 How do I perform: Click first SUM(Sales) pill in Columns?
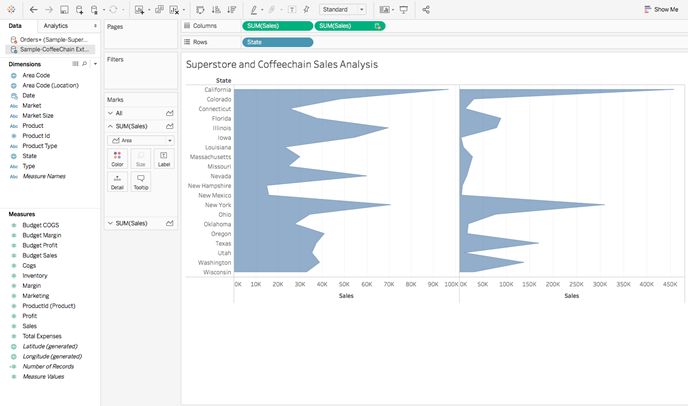click(277, 26)
